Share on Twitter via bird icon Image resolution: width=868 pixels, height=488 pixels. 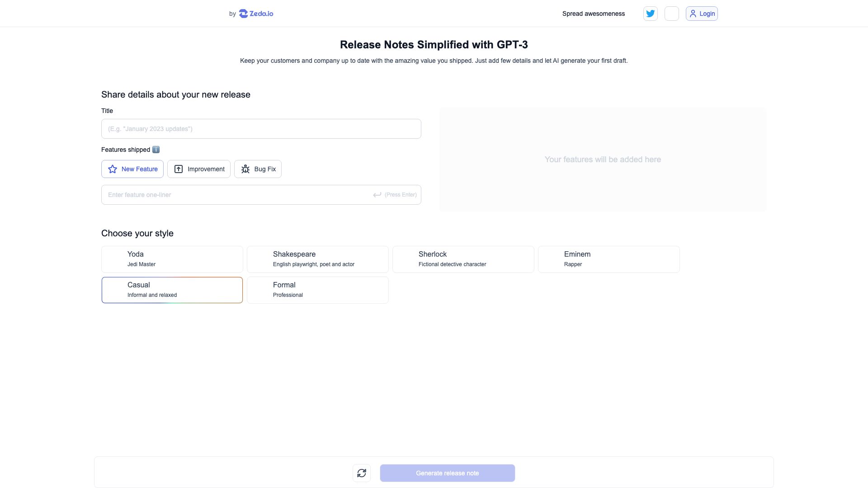(651, 14)
